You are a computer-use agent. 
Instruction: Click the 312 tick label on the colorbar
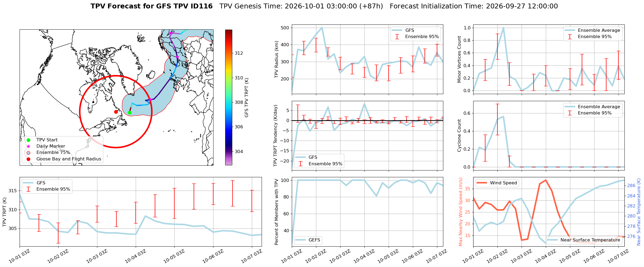coord(239,53)
